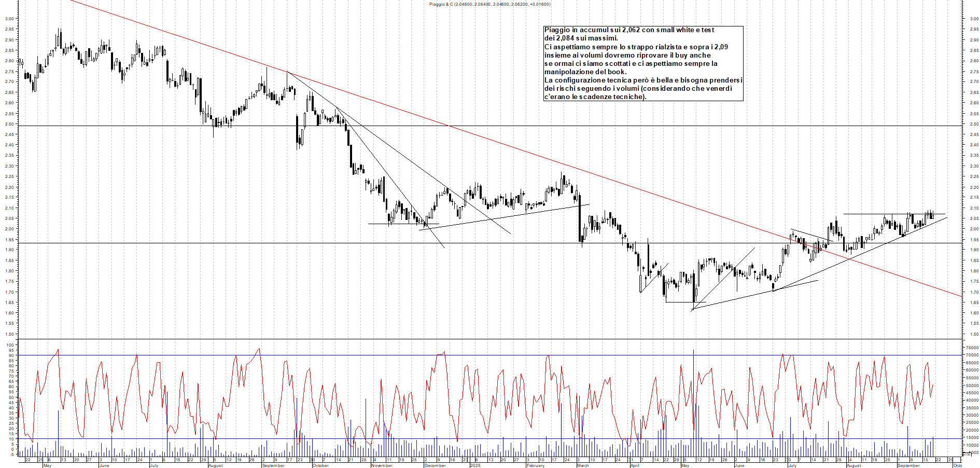This screenshot has width=980, height=468.
Task: Select the short horizontal resistance line near 2.07
Action: (894, 214)
